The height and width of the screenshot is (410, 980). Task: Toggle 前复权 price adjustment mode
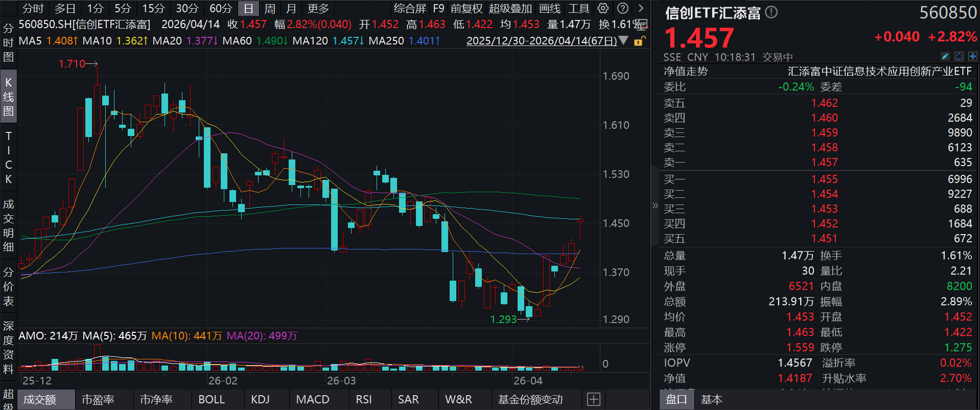[466, 9]
